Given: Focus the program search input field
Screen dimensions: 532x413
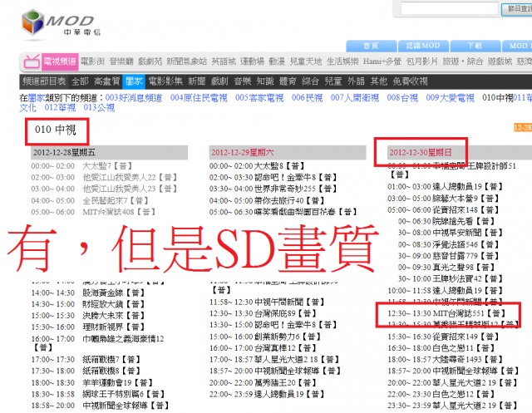Looking at the screenshot, I should (449, 8).
